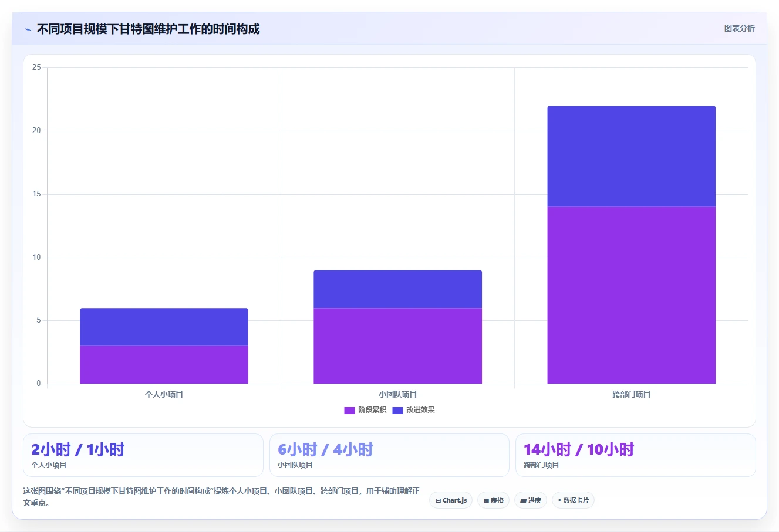779x532 pixels.
Task: Click the 阶段累积 legend label
Action: click(x=372, y=410)
